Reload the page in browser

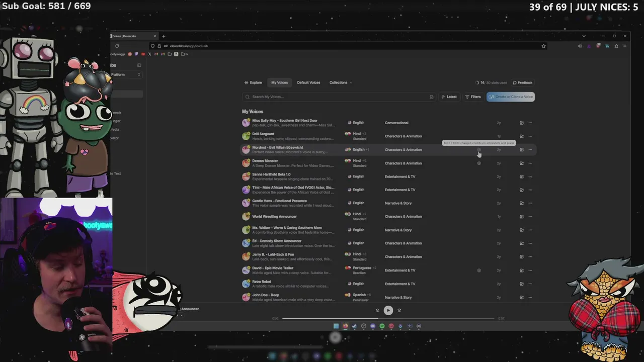coord(117,46)
